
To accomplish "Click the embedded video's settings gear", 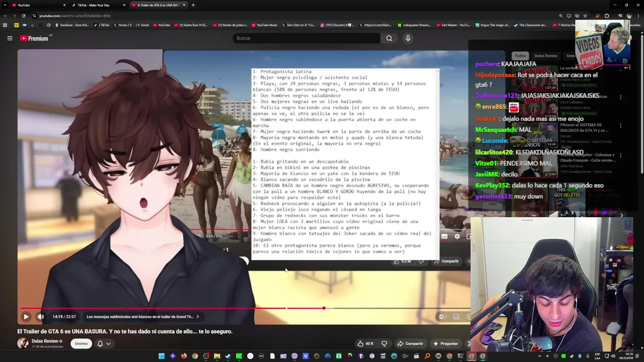I will click(x=457, y=236).
